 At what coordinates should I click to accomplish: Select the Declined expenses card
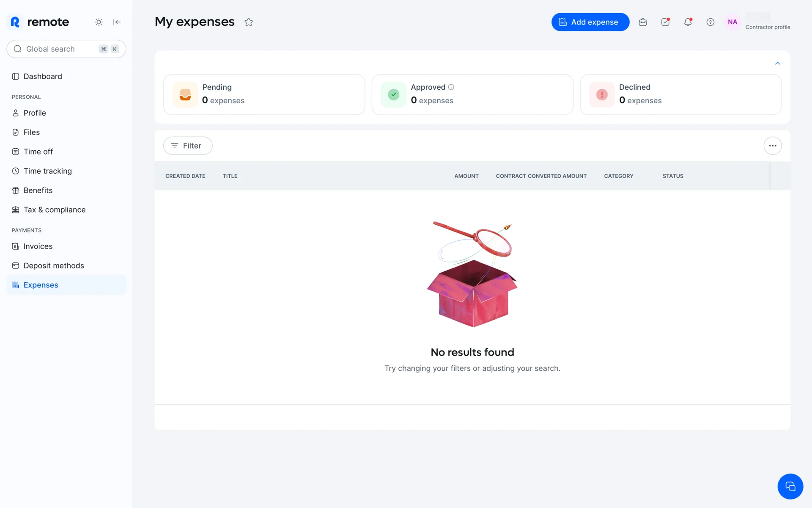pyautogui.click(x=680, y=94)
